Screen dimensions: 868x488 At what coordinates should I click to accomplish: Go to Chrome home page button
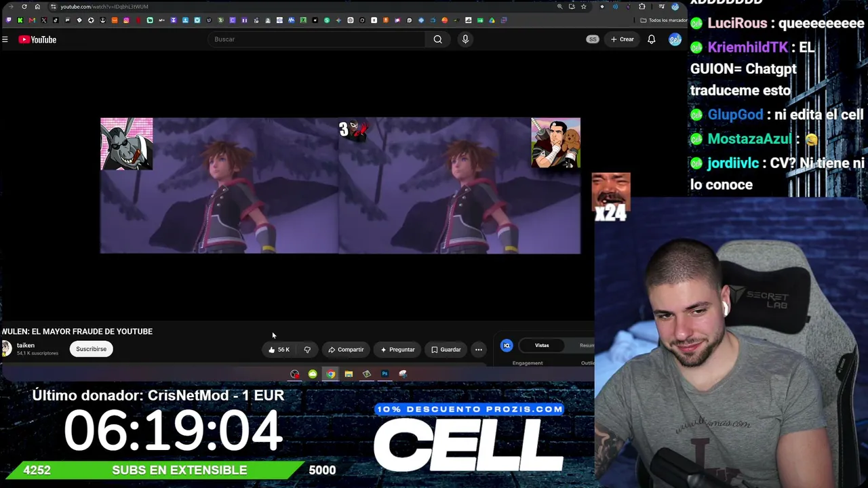37,7
